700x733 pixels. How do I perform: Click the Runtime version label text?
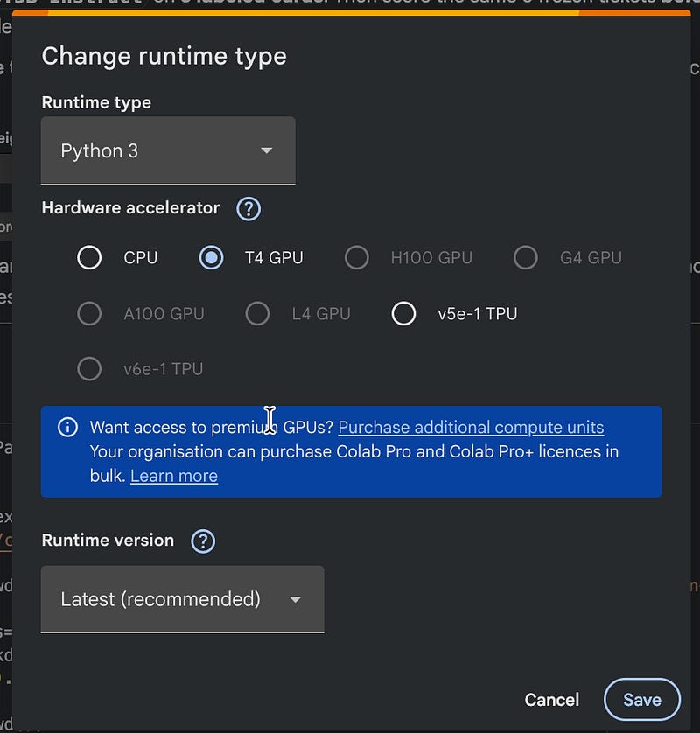click(108, 541)
